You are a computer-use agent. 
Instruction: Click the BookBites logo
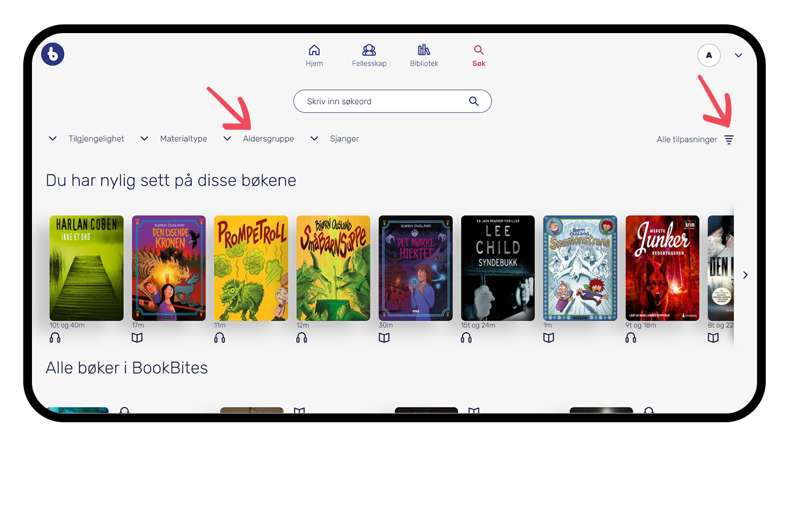53,54
